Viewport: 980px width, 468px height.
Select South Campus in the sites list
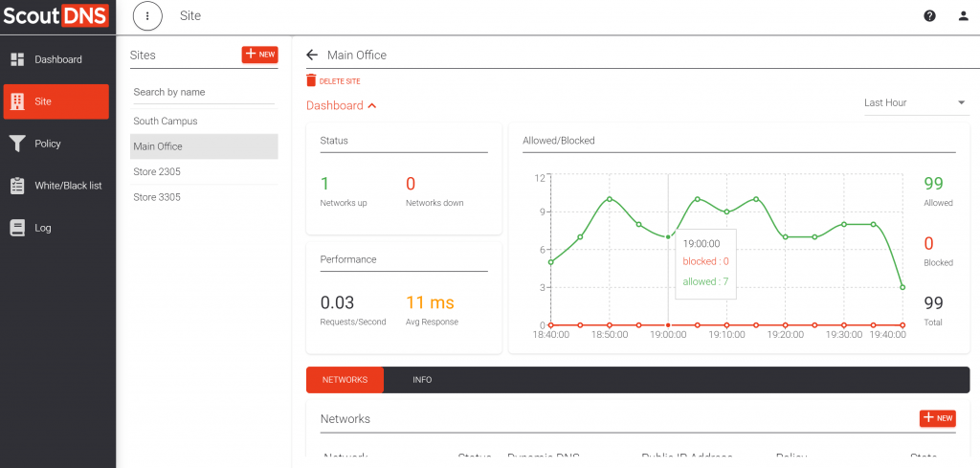204,122
